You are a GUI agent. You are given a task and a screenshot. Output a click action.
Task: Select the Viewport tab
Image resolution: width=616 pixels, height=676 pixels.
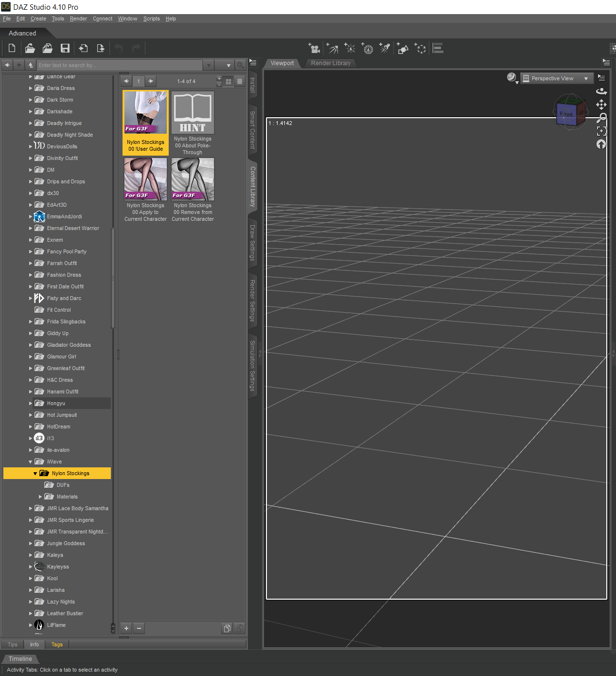[x=282, y=63]
